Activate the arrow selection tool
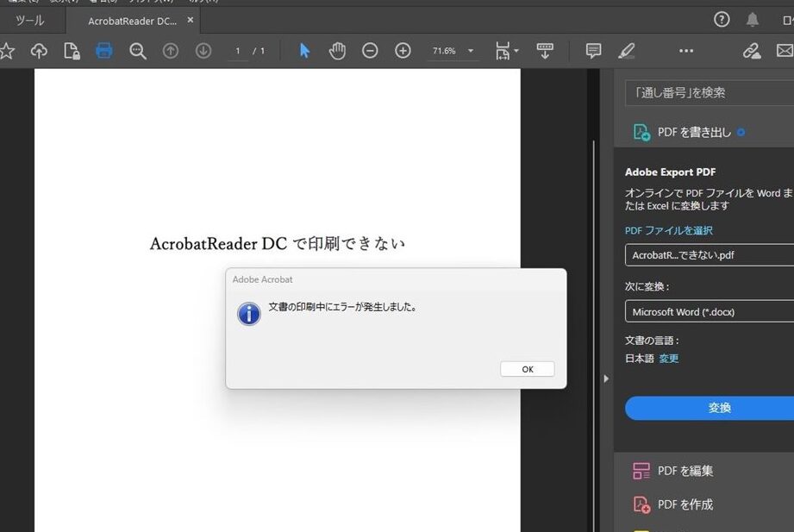The height and width of the screenshot is (532, 794). click(x=304, y=51)
